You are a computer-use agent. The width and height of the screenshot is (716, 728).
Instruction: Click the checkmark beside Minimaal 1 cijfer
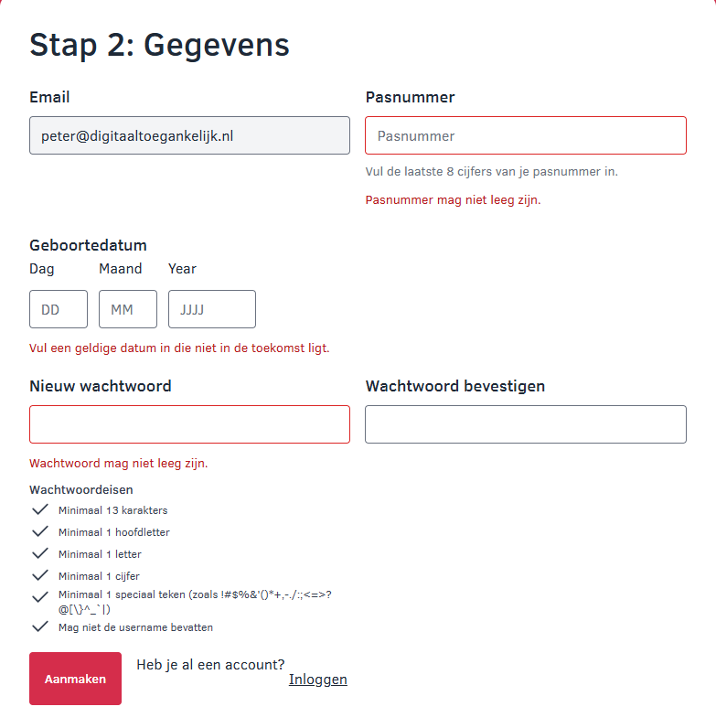(39, 575)
